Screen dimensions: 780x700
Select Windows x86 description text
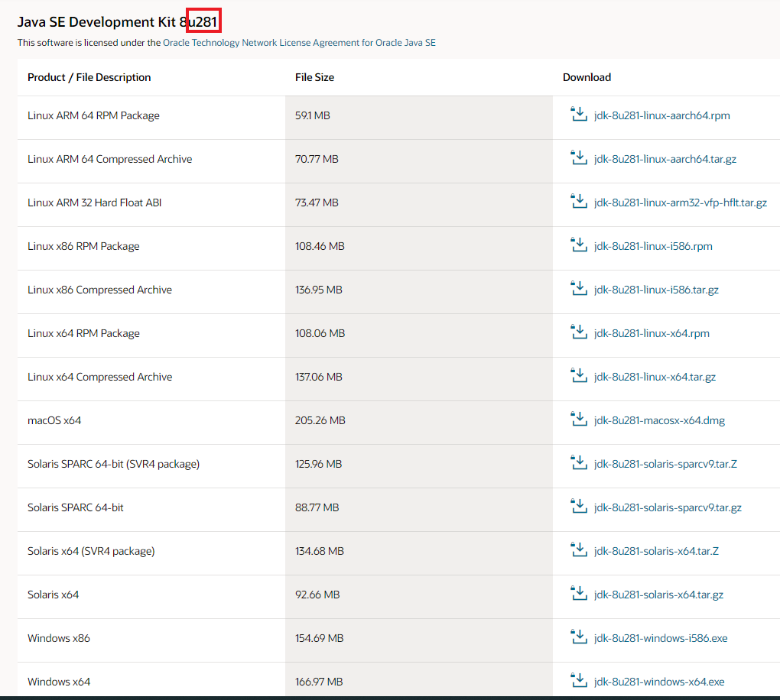click(x=59, y=638)
